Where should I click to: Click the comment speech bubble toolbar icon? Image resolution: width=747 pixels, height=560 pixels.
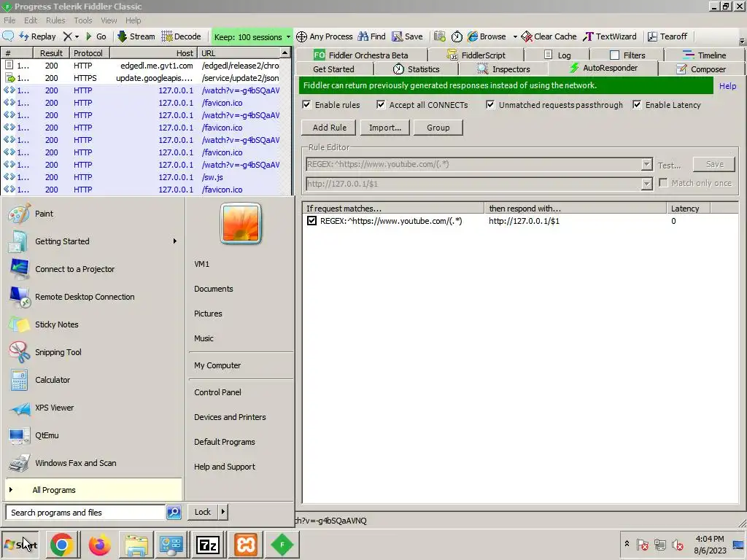tap(8, 36)
